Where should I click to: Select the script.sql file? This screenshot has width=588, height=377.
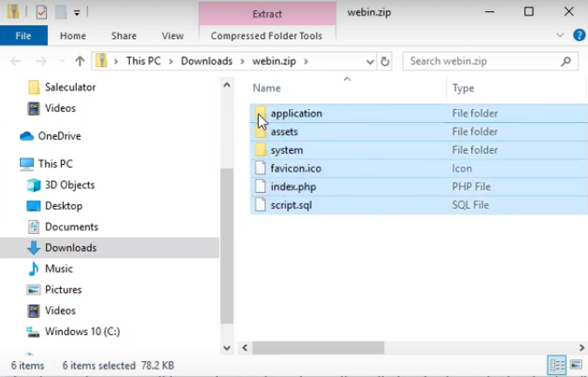[x=419, y=205]
